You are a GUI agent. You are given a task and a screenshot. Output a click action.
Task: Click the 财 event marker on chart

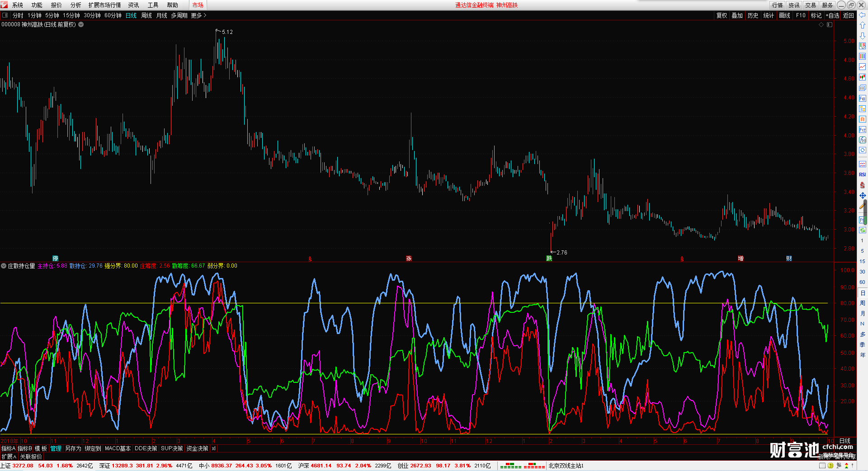tap(789, 259)
